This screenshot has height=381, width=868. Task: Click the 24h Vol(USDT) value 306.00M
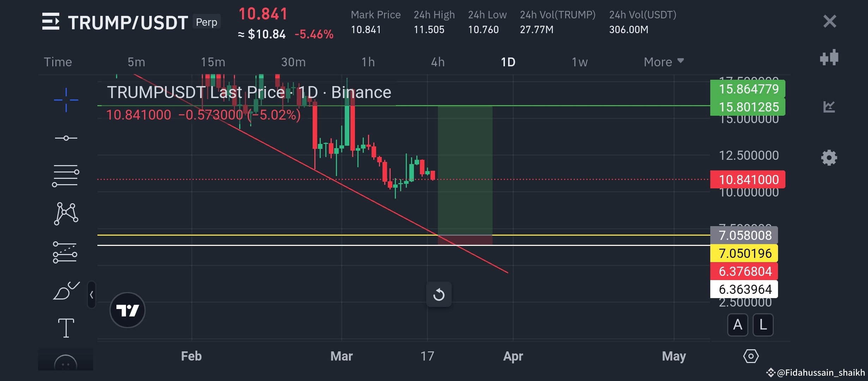coord(629,30)
